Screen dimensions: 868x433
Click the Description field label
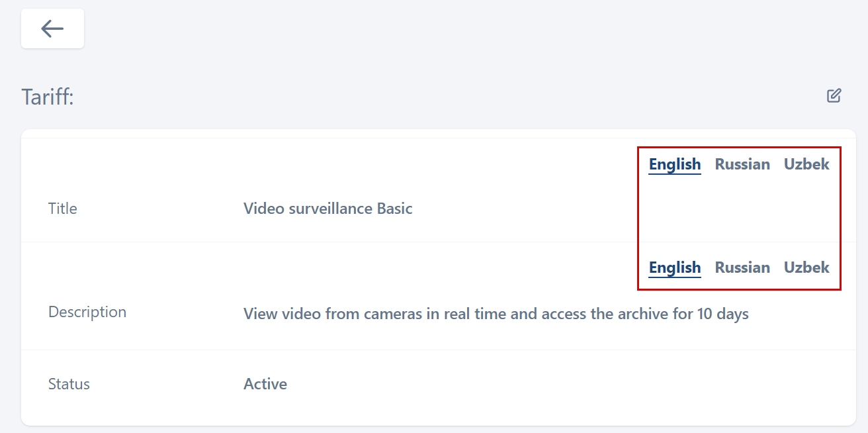[87, 312]
